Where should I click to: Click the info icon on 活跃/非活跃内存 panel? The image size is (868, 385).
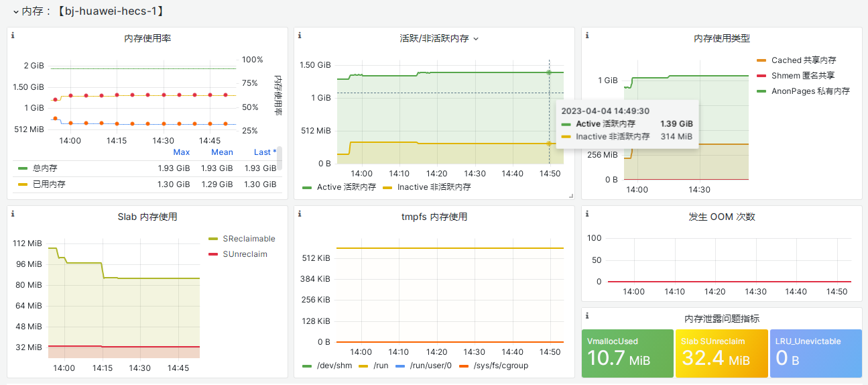(x=300, y=36)
